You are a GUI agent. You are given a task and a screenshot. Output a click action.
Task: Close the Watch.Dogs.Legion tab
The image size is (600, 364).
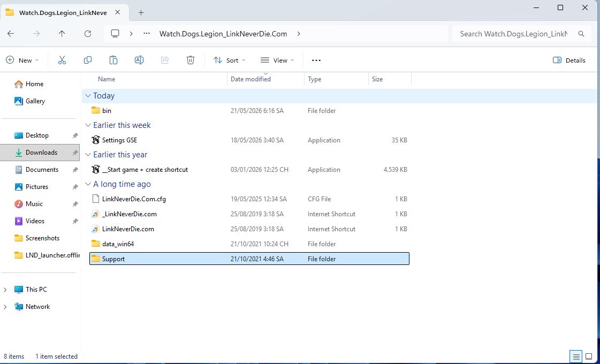[117, 12]
